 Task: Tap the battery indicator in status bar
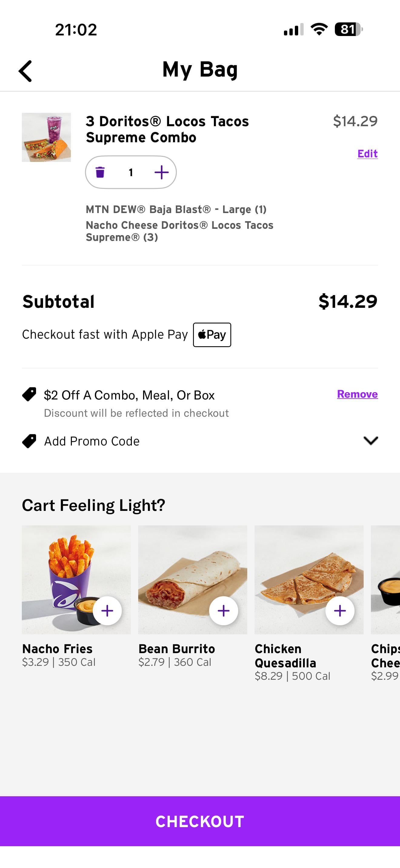click(x=348, y=29)
